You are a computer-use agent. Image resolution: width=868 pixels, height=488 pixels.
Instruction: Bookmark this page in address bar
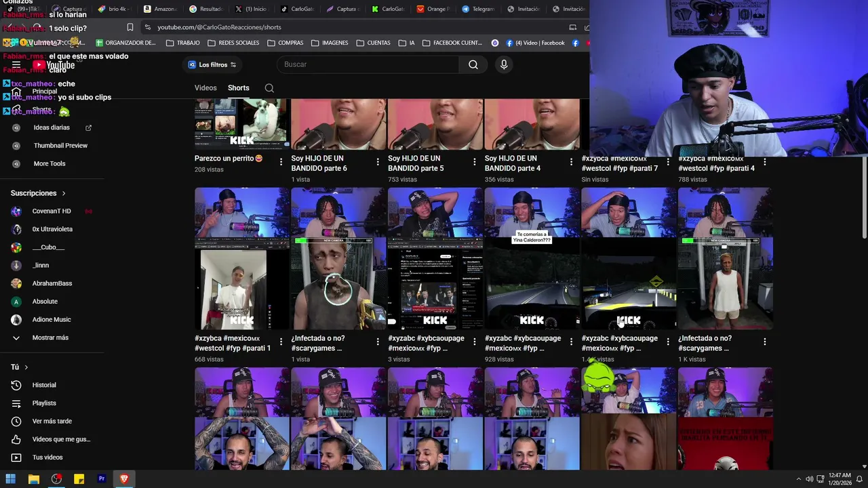pos(130,27)
